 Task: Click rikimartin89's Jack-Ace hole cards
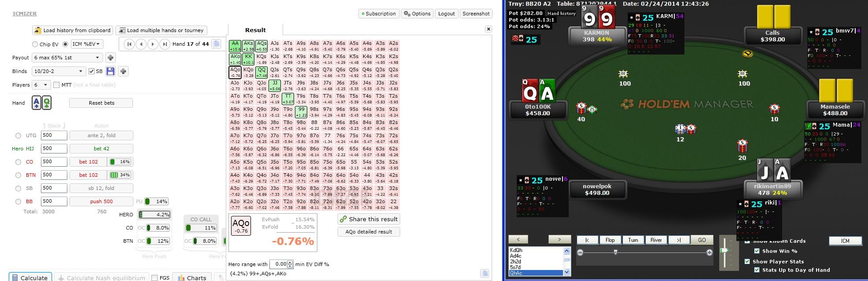pos(774,170)
